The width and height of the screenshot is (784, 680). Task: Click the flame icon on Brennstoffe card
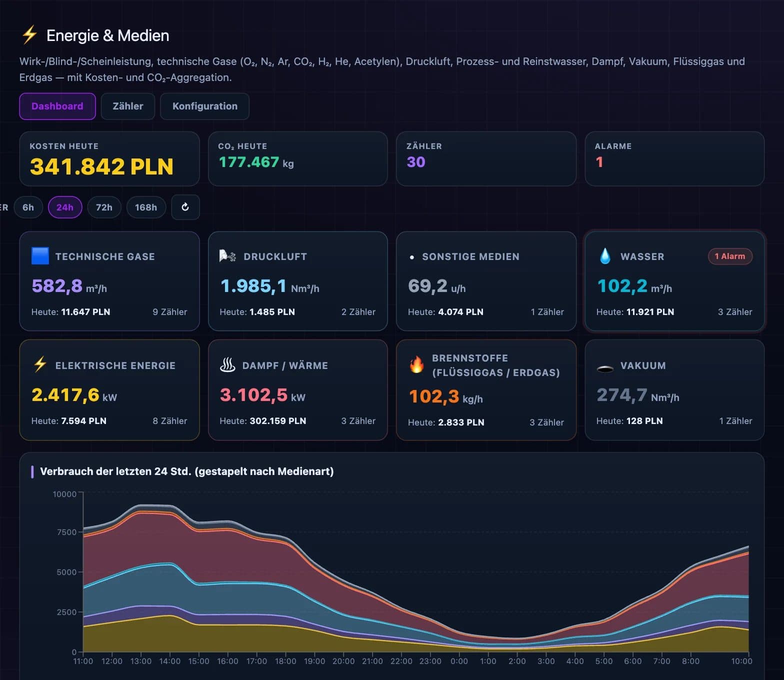coord(416,364)
